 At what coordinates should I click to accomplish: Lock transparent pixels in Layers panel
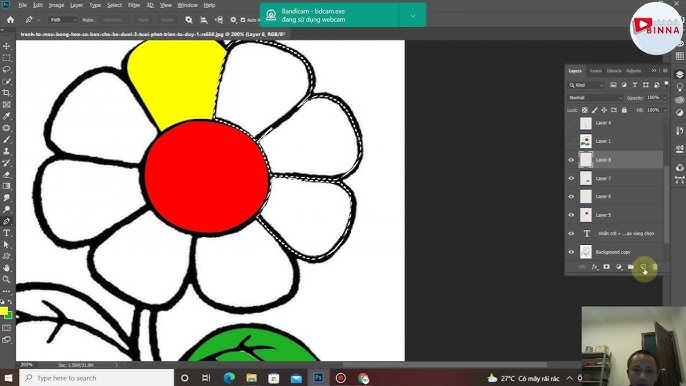(x=584, y=110)
